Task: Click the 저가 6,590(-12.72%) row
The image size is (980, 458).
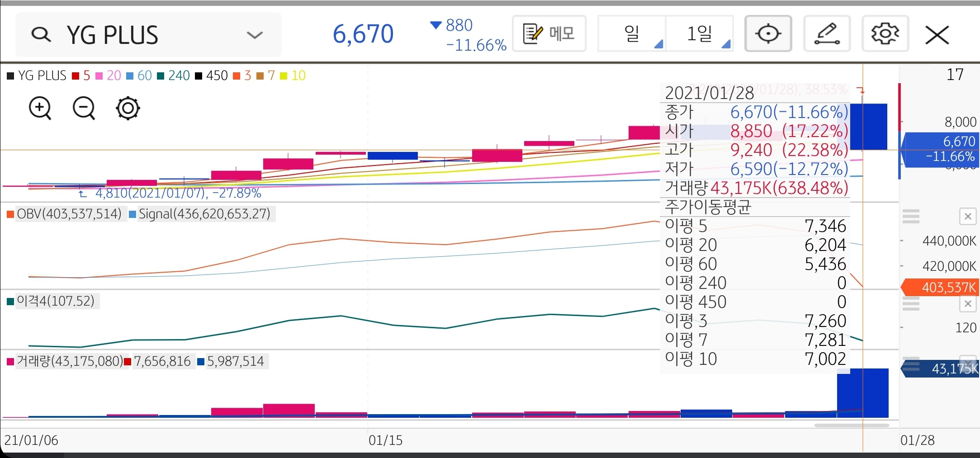Action: 756,169
